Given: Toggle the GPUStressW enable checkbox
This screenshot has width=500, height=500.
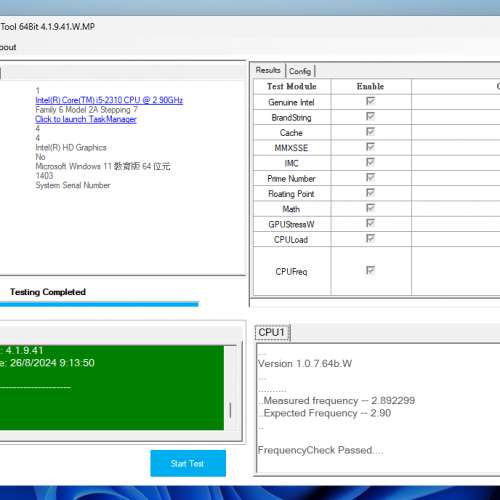Looking at the screenshot, I should 370,223.
